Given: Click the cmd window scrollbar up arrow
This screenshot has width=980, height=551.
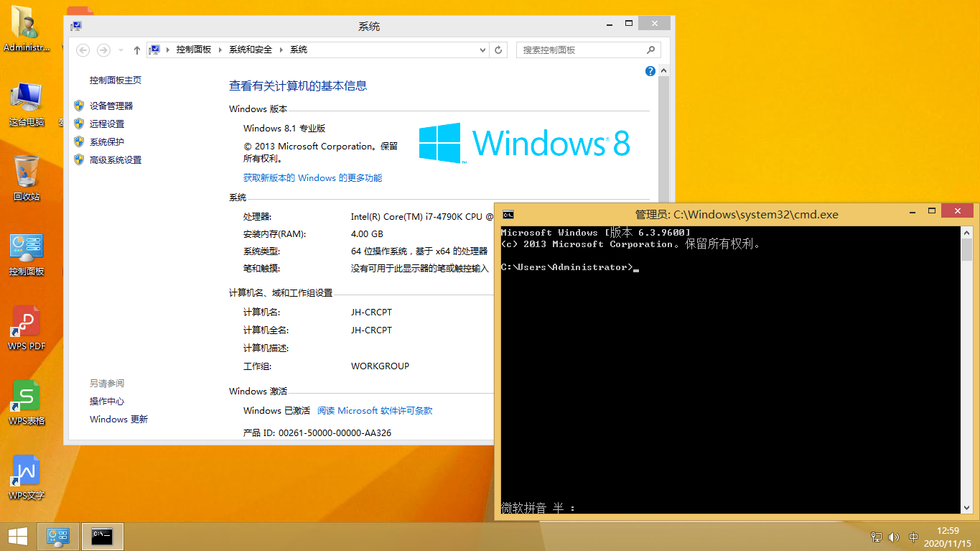Looking at the screenshot, I should [x=966, y=233].
